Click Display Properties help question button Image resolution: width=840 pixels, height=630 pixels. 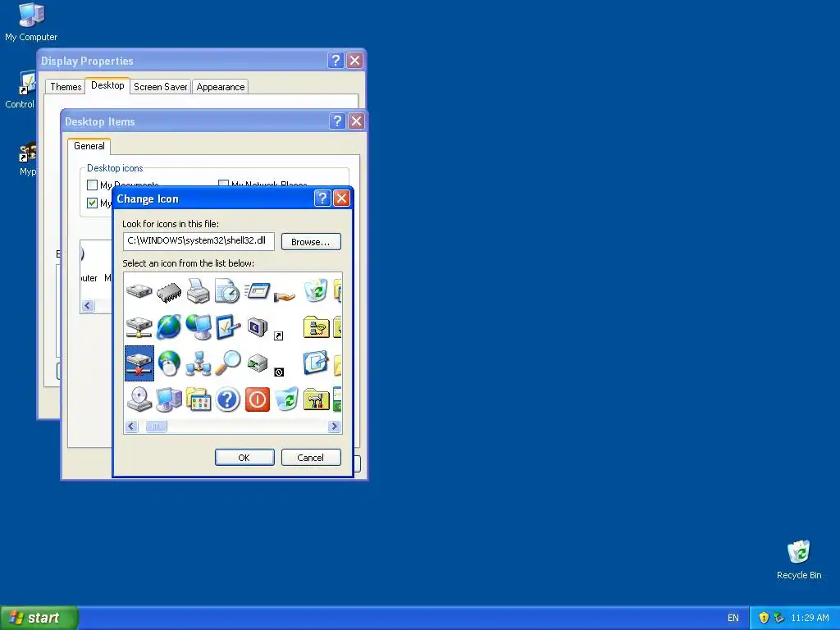336,61
